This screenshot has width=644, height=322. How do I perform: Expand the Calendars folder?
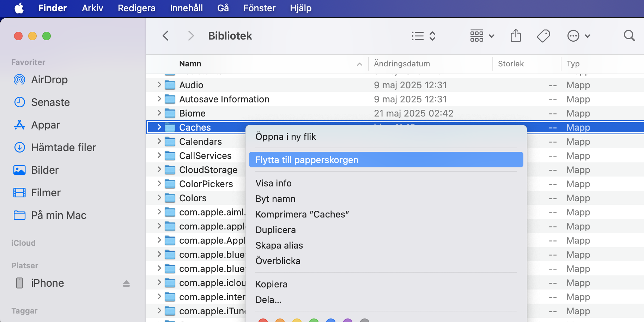[x=159, y=141]
